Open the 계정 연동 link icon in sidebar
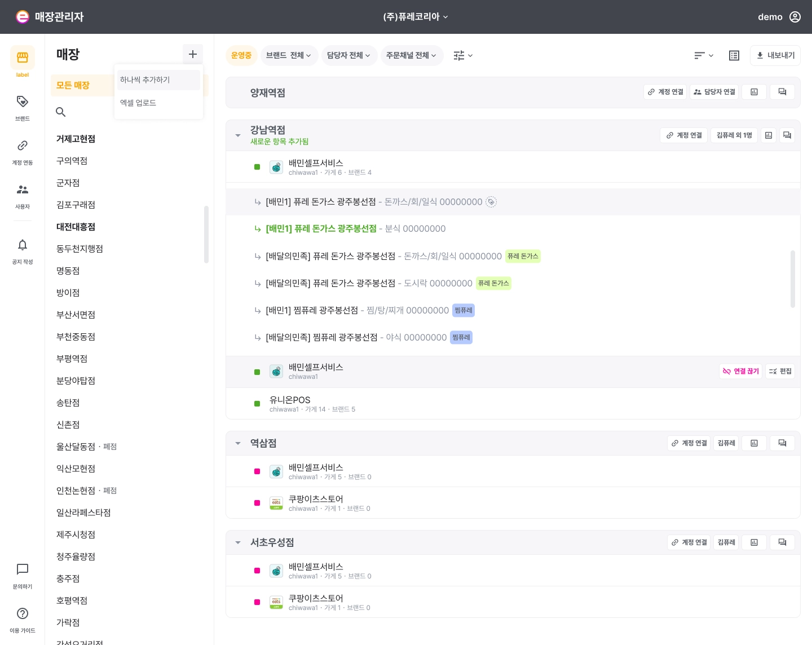Image resolution: width=812 pixels, height=645 pixels. click(x=23, y=145)
